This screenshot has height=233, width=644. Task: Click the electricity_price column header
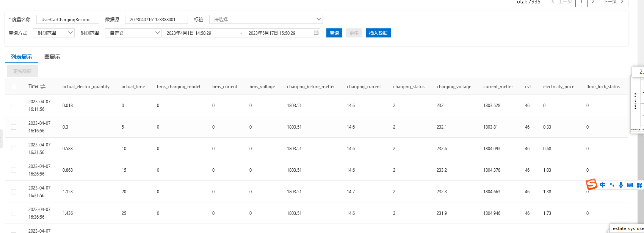pyautogui.click(x=559, y=87)
